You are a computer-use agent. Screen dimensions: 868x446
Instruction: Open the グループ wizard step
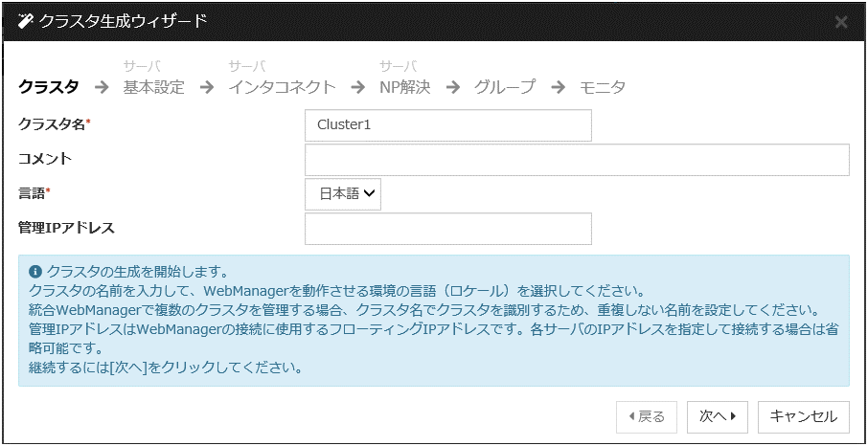tap(505, 87)
